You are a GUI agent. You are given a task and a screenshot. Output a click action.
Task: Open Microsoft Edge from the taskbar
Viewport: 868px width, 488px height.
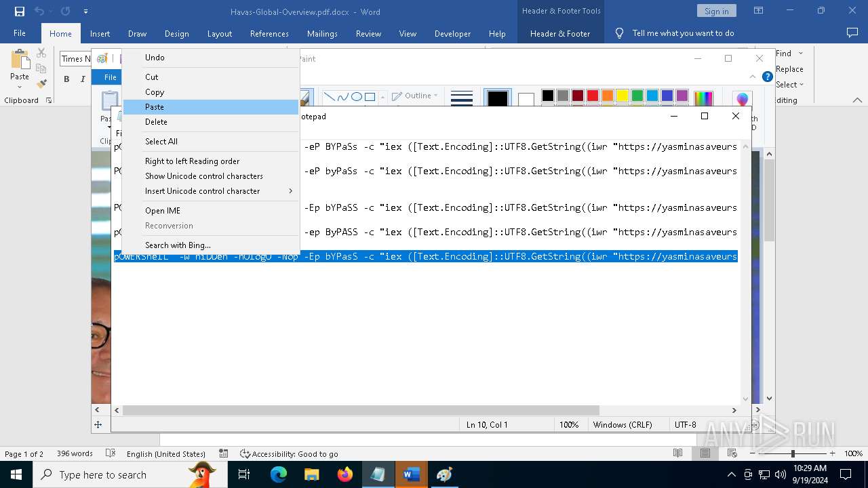click(279, 474)
